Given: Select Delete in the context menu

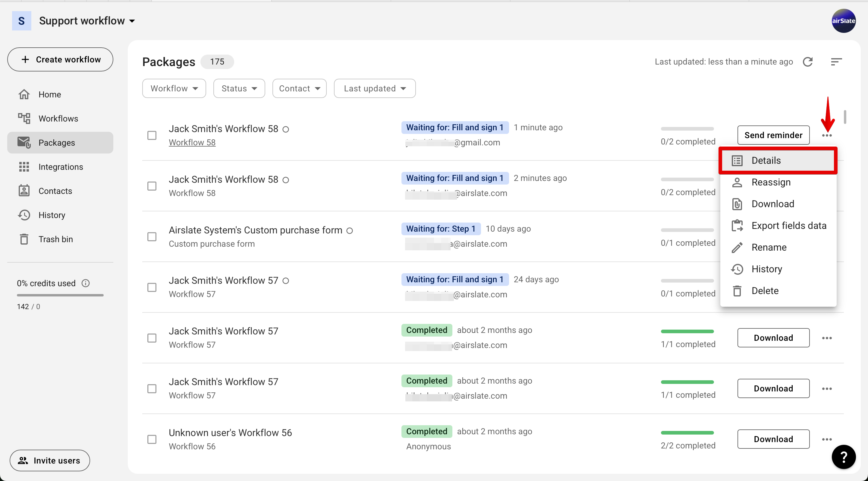Looking at the screenshot, I should [778, 291].
